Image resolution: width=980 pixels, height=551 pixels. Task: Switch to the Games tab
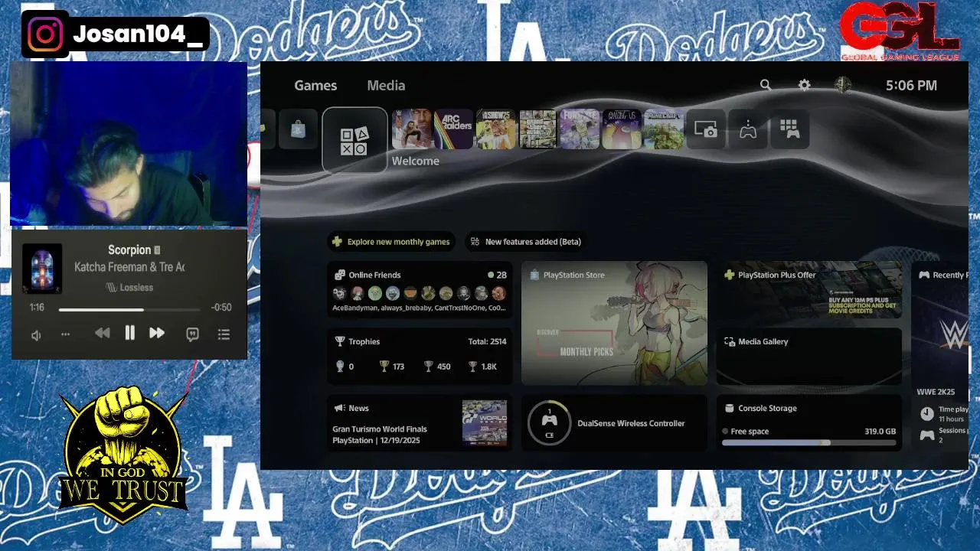coord(315,86)
